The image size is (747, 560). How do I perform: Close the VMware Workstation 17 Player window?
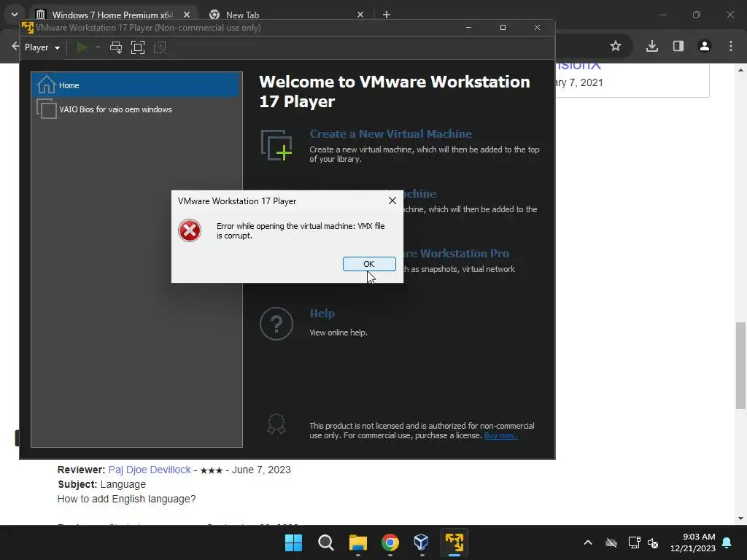(x=537, y=28)
